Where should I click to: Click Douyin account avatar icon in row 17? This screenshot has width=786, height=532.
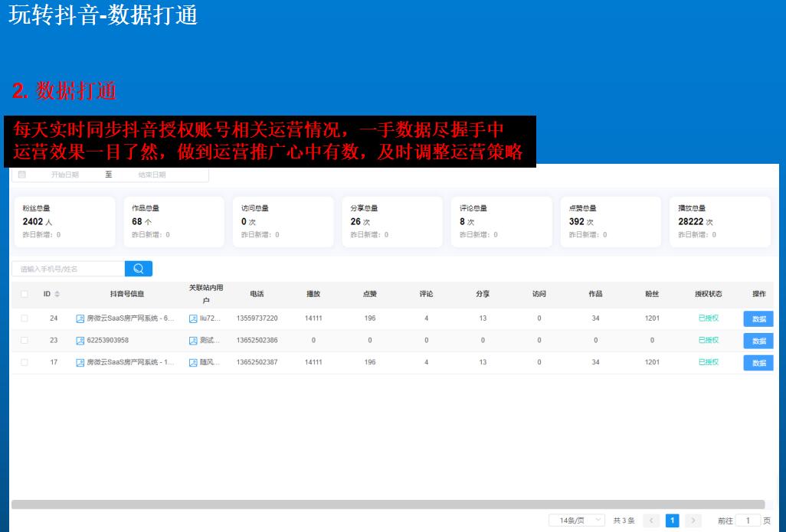click(x=80, y=363)
